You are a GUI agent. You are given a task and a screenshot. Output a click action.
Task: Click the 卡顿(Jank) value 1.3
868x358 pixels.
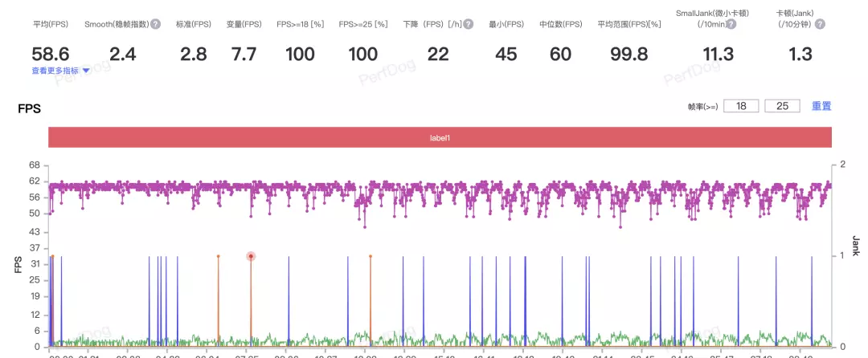pyautogui.click(x=800, y=54)
